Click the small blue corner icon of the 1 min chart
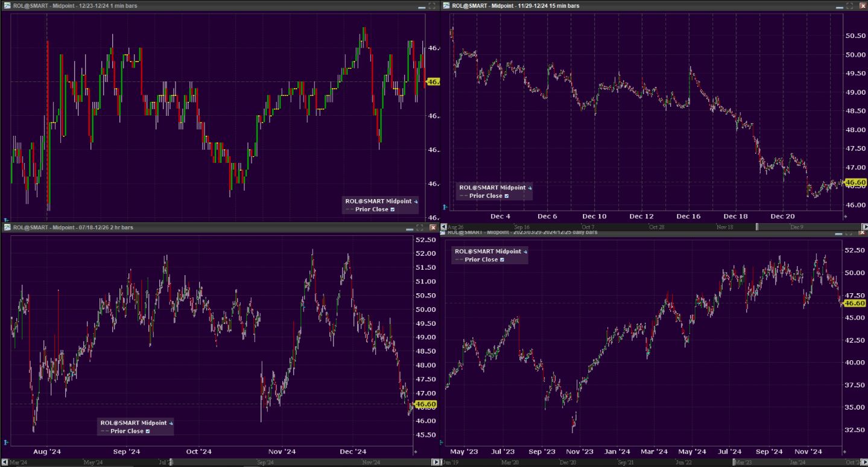This screenshot has height=467, width=868. pos(6,220)
